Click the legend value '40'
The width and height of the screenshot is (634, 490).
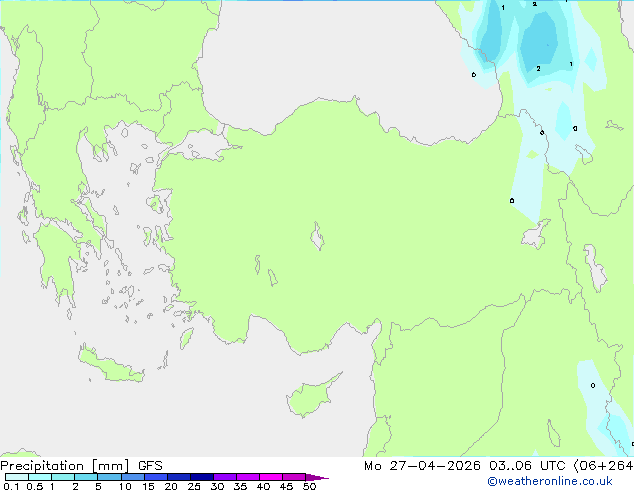263,486
